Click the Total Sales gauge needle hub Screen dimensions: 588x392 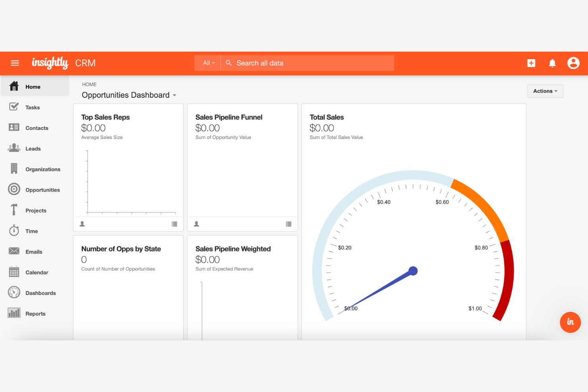tap(413, 271)
